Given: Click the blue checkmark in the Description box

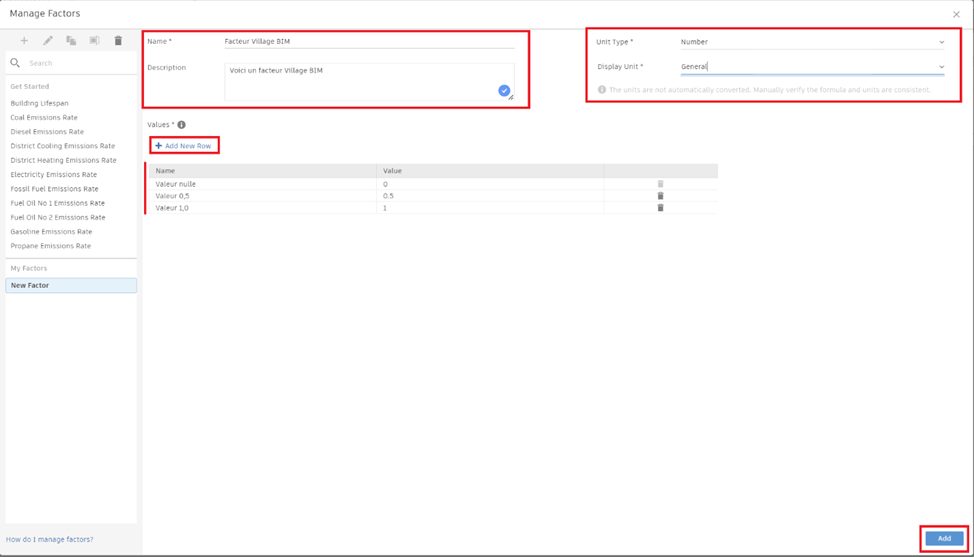Looking at the screenshot, I should click(504, 91).
